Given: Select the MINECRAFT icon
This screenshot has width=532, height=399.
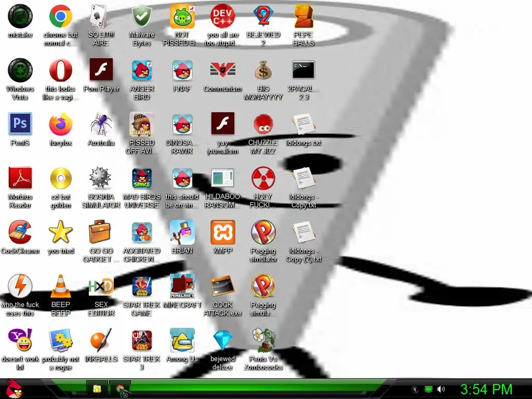Looking at the screenshot, I should pyautogui.click(x=182, y=286).
